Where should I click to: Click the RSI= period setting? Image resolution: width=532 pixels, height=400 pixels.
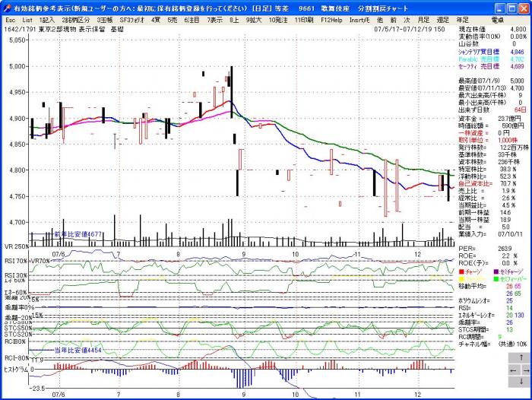tap(465, 308)
